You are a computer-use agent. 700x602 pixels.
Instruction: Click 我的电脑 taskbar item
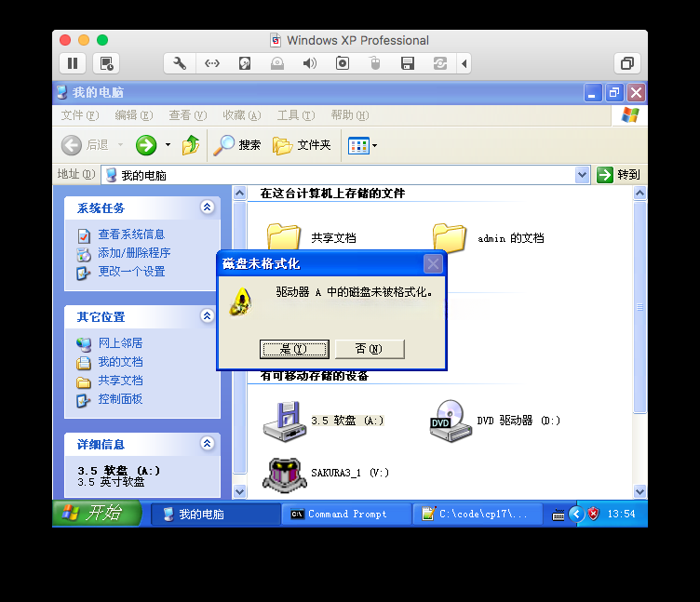pos(216,515)
